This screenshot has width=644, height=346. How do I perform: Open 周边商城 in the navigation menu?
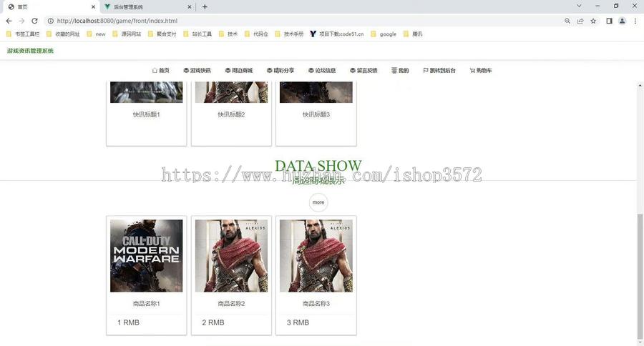point(239,71)
